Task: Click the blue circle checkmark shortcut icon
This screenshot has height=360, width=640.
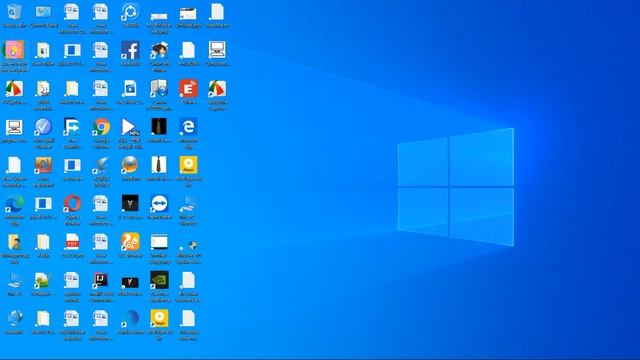Action: [43, 127]
